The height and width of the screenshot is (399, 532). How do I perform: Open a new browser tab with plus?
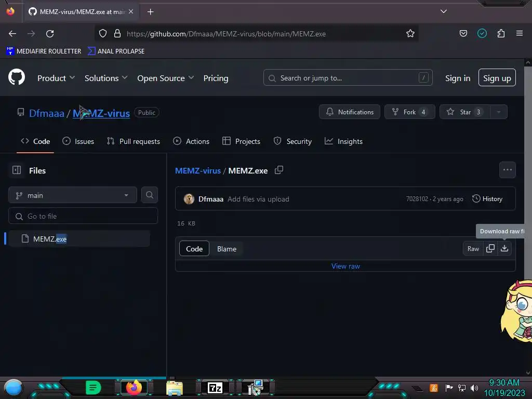tap(150, 12)
